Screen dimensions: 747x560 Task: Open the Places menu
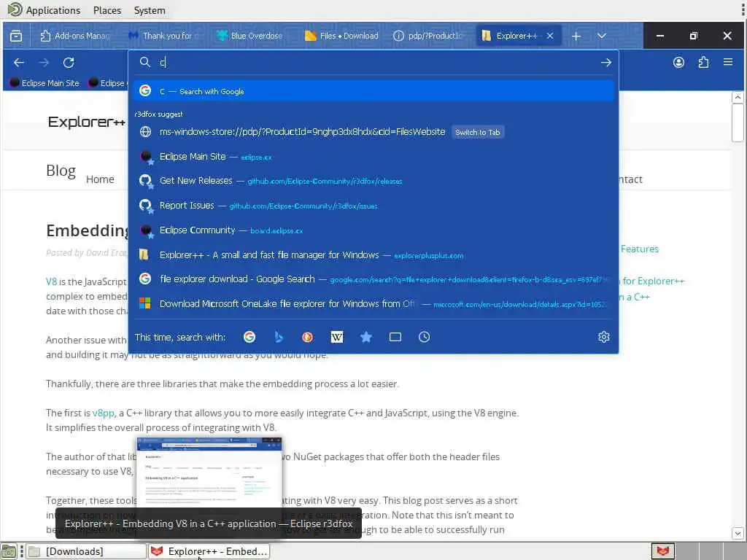coord(107,10)
